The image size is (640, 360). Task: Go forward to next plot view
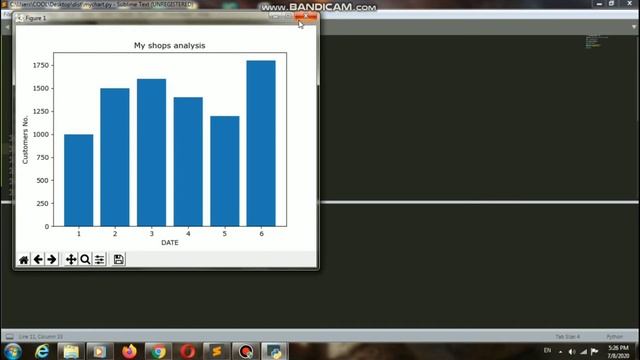coord(52,260)
